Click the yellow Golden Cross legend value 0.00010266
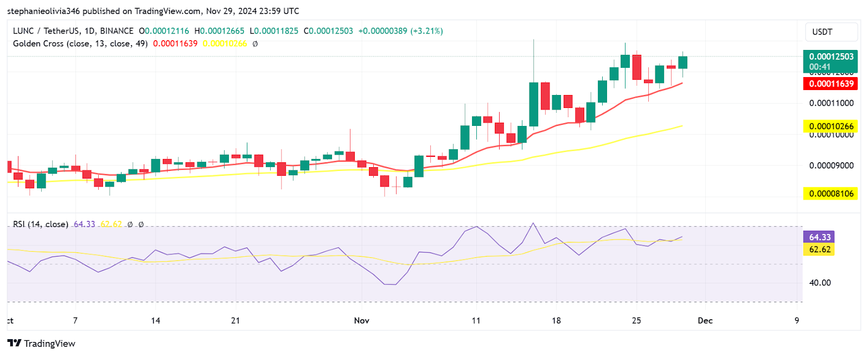Image resolution: width=868 pixels, height=356 pixels. tap(225, 43)
